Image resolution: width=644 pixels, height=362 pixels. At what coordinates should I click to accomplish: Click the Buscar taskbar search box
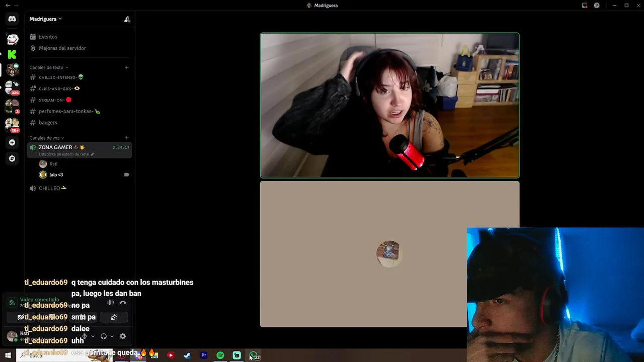63,355
